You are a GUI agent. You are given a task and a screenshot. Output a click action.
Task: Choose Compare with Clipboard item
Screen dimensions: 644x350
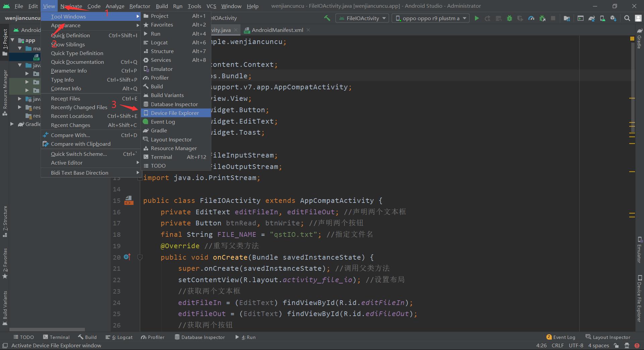click(91, 144)
